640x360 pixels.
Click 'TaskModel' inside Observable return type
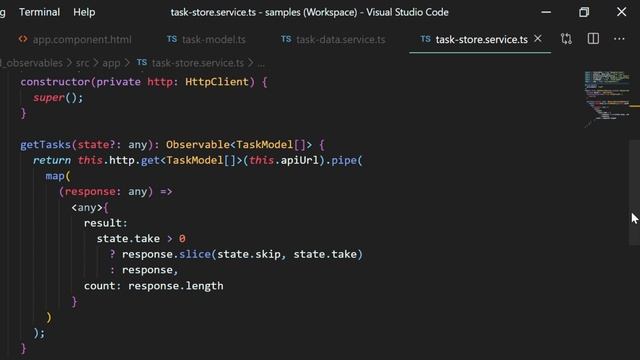pos(264,144)
